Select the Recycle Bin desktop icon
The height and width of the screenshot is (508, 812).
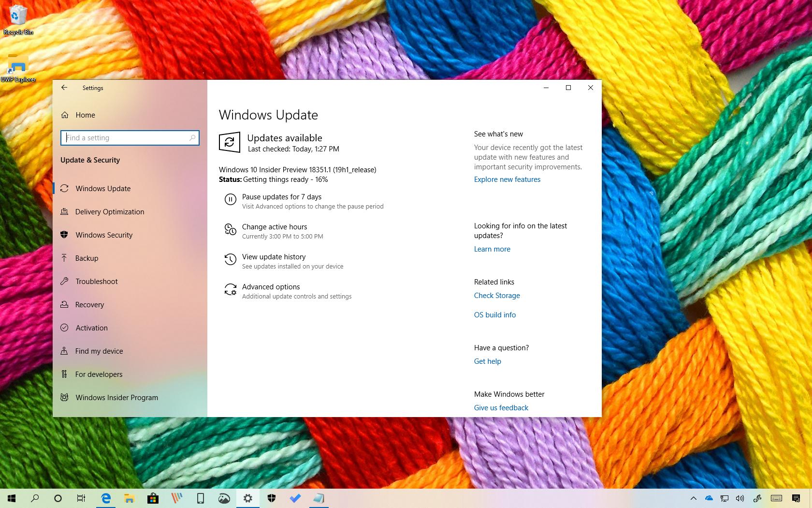(x=18, y=20)
